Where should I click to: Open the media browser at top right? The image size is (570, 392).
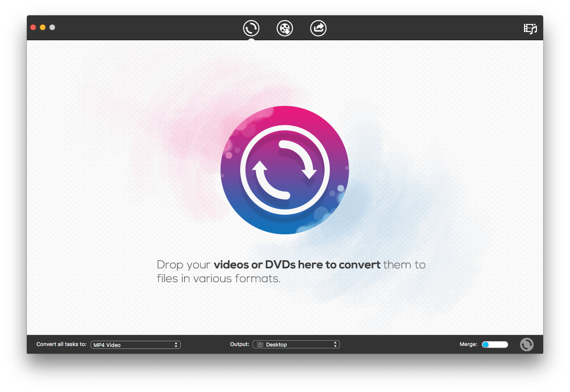click(530, 29)
